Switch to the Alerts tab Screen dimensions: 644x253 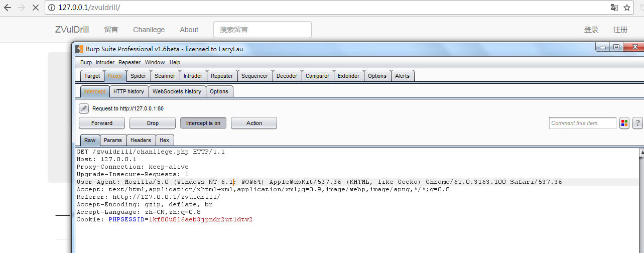coord(402,76)
